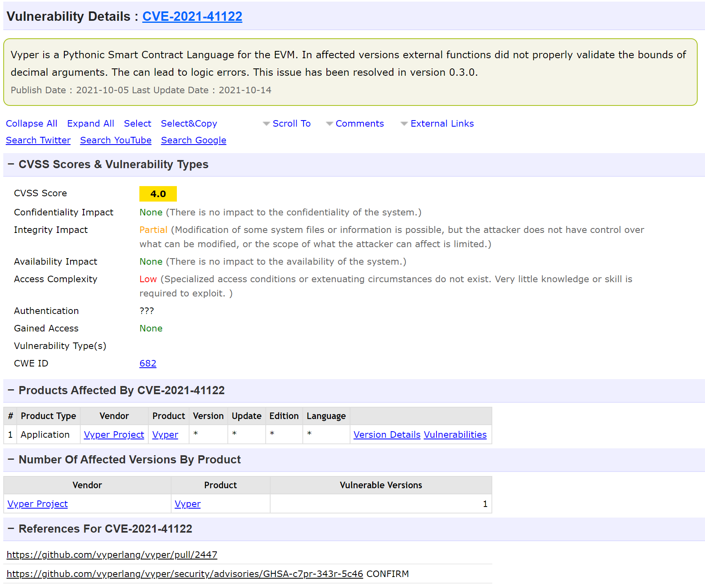Screen dimensions: 705x588
Task: Click the Product header in affected versions table
Action: click(220, 485)
